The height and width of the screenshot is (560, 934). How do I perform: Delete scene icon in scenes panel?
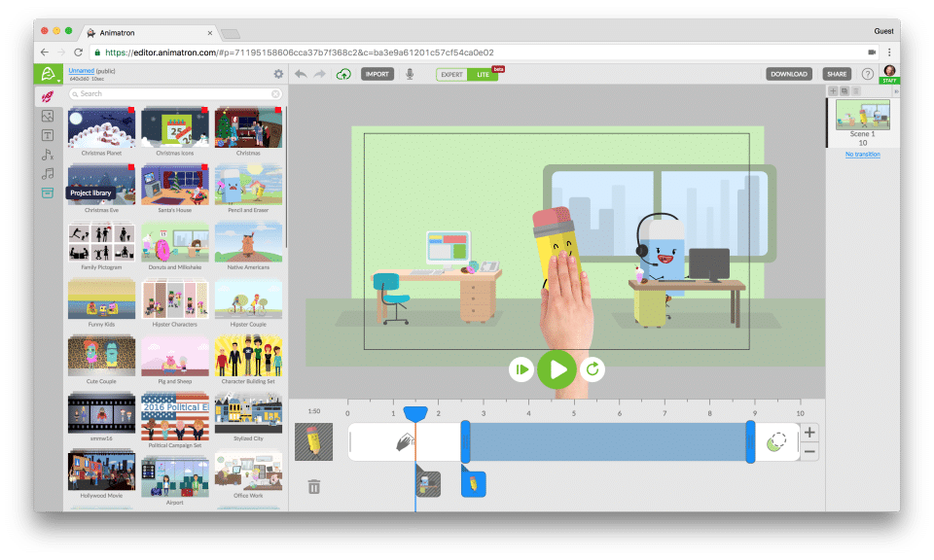[856, 91]
